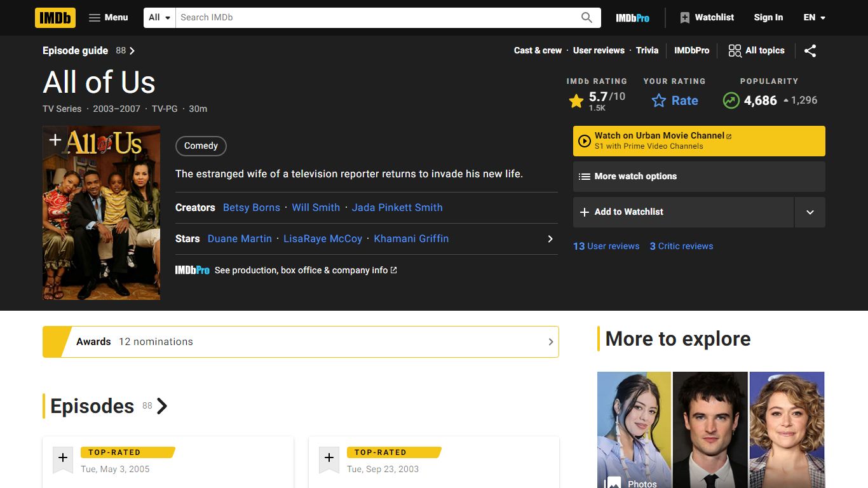
Task: Open the 2003–2007 release info
Action: [x=116, y=109]
